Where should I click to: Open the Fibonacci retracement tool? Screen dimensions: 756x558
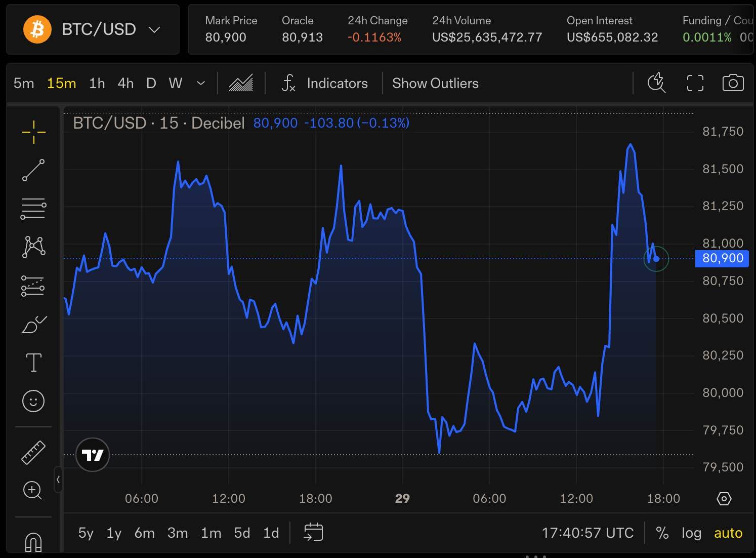[33, 208]
